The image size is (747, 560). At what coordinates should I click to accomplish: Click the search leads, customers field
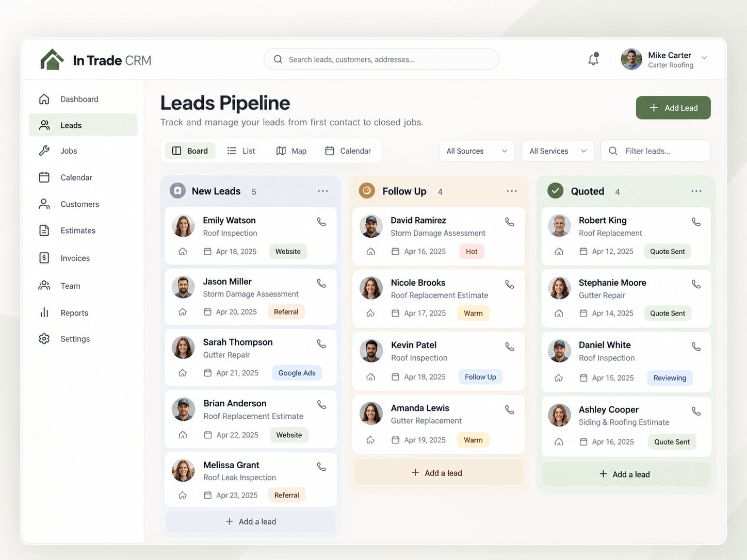[x=381, y=59]
